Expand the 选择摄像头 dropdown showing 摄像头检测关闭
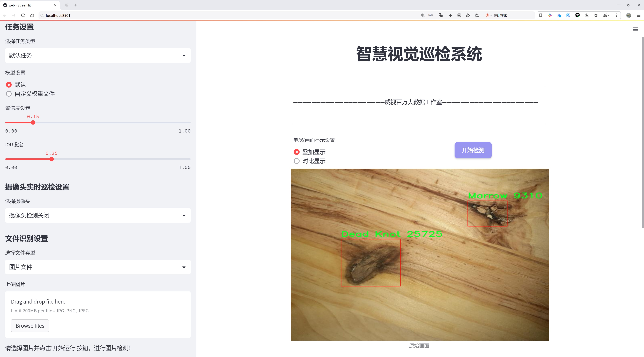Viewport: 644px width, 357px height. (x=98, y=215)
